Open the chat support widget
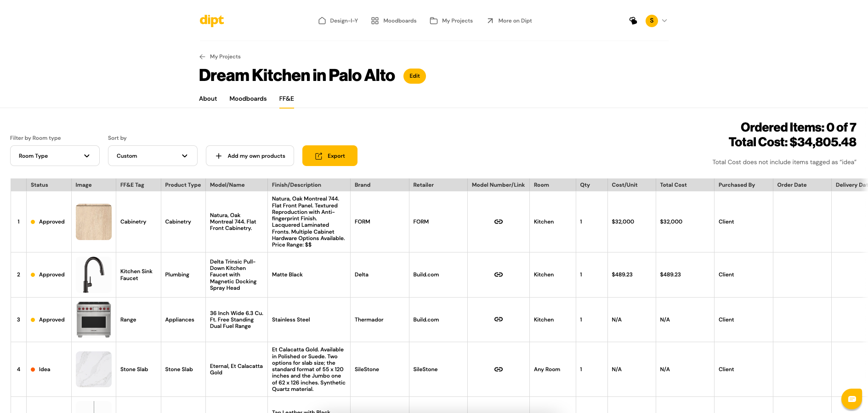Viewport: 868px width, 413px height. click(x=851, y=399)
